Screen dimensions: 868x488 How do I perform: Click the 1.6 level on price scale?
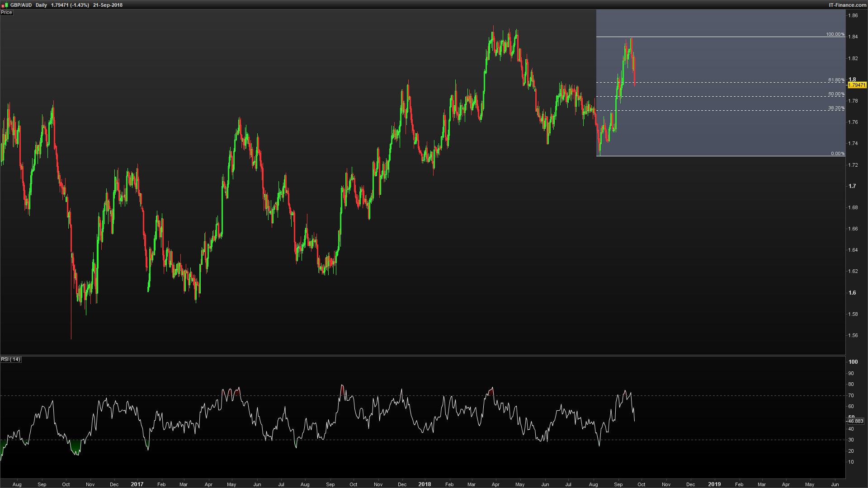coord(852,293)
